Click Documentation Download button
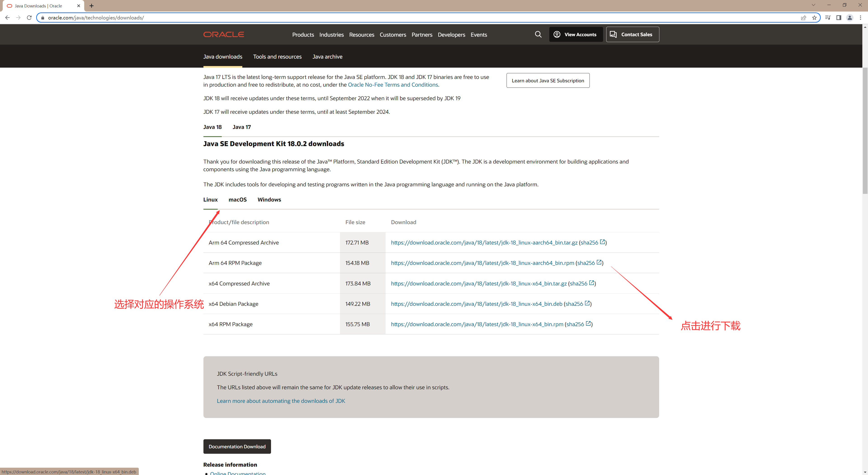Screen dimensions: 868x475 point(237,446)
